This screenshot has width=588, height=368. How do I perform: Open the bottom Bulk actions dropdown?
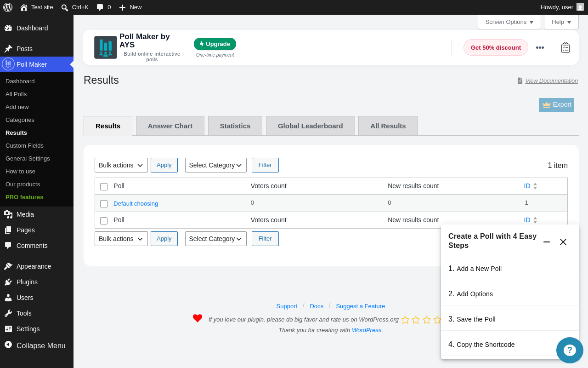click(x=121, y=239)
